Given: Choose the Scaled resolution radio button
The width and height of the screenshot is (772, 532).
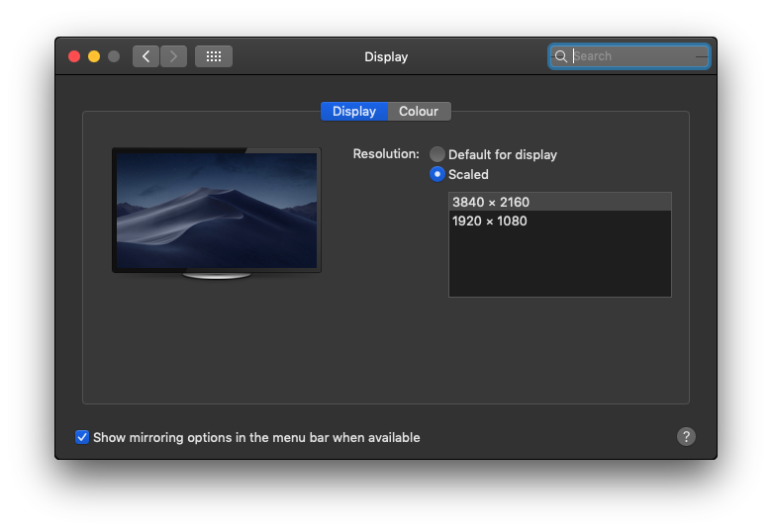Looking at the screenshot, I should [x=437, y=174].
